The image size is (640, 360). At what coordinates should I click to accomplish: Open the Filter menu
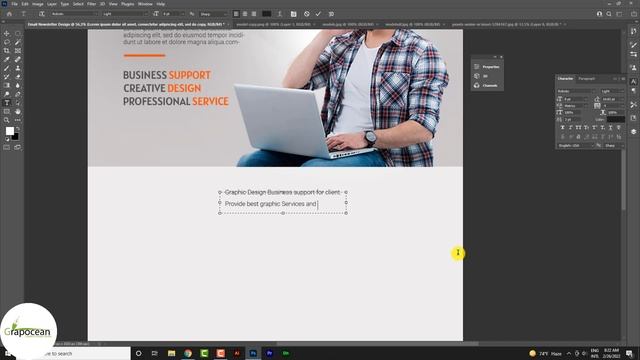pyautogui.click(x=91, y=4)
